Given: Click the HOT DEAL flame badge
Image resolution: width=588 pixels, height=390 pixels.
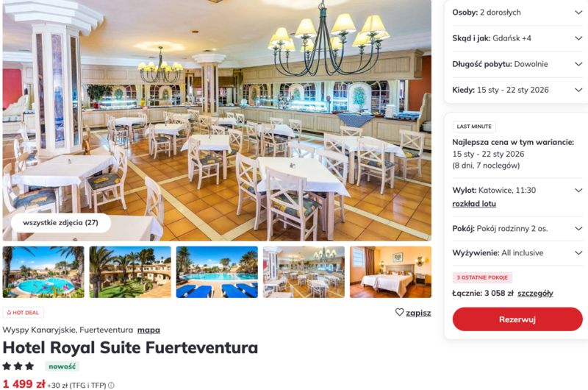Looking at the screenshot, I should [24, 312].
